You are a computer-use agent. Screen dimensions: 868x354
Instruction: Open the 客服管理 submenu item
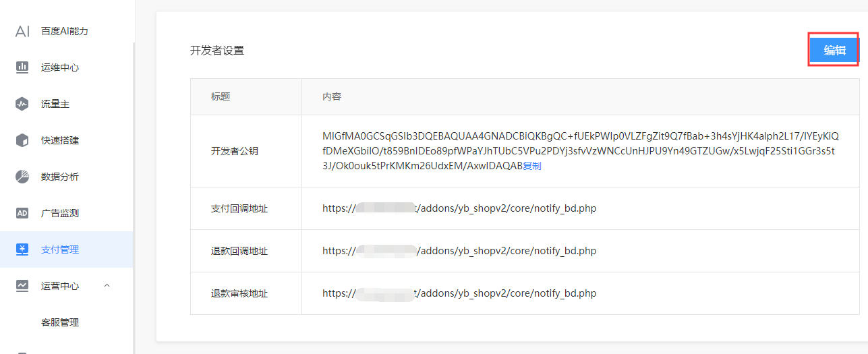click(60, 322)
